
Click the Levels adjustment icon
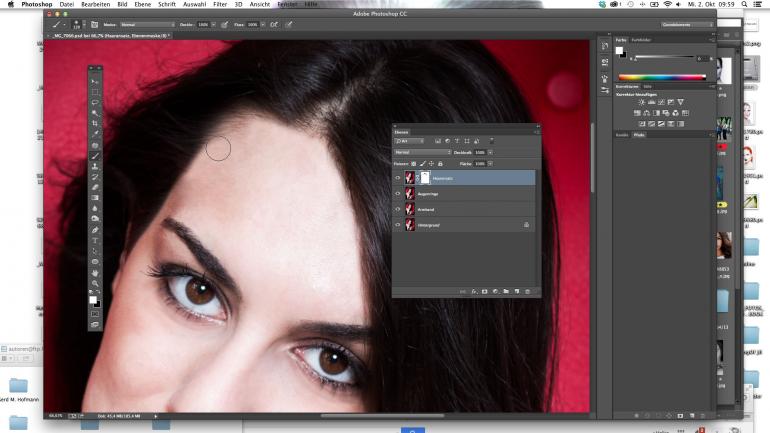coord(651,102)
